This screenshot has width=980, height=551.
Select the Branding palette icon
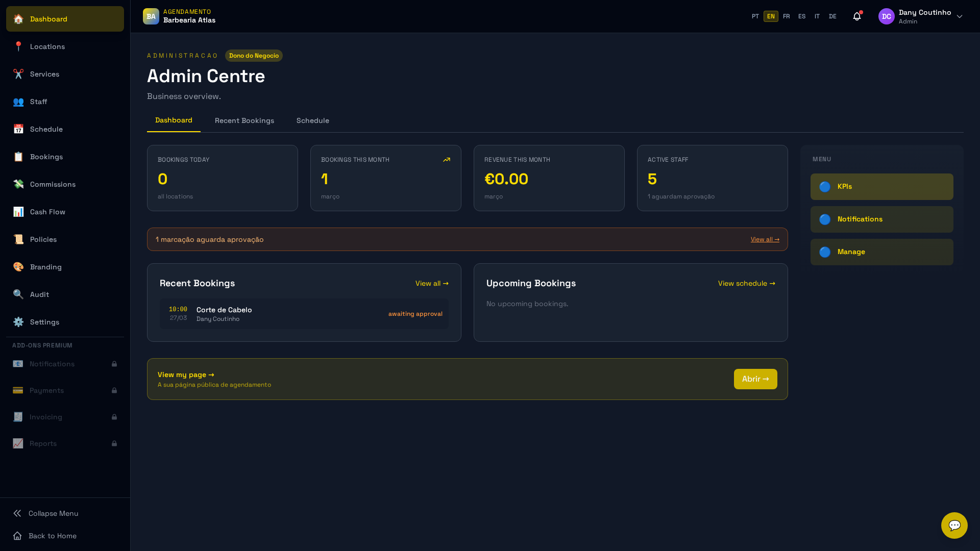click(18, 267)
